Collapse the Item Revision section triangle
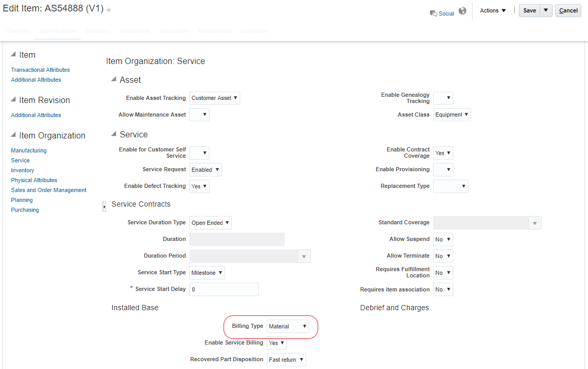Image resolution: width=588 pixels, height=369 pixels. point(14,99)
